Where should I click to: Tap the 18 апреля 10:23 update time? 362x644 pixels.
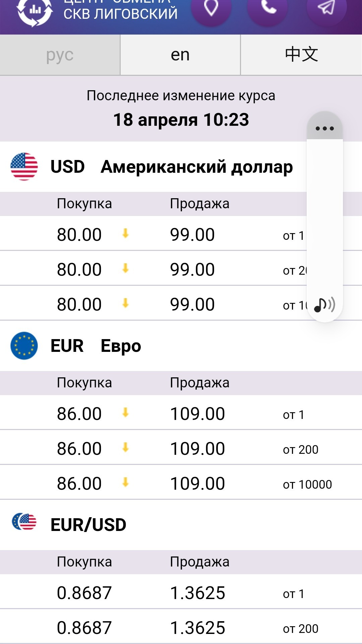coord(181,120)
